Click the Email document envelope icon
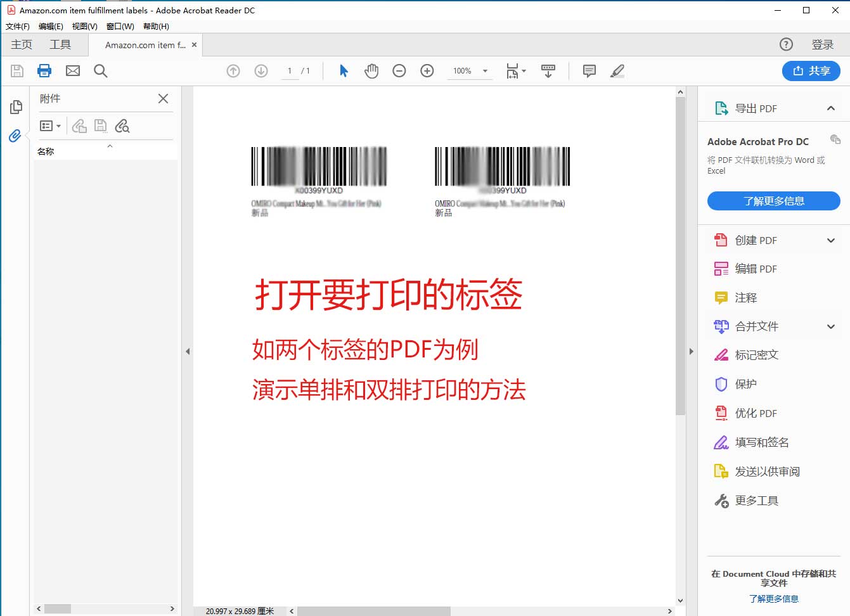The height and width of the screenshot is (616, 850). [72, 71]
